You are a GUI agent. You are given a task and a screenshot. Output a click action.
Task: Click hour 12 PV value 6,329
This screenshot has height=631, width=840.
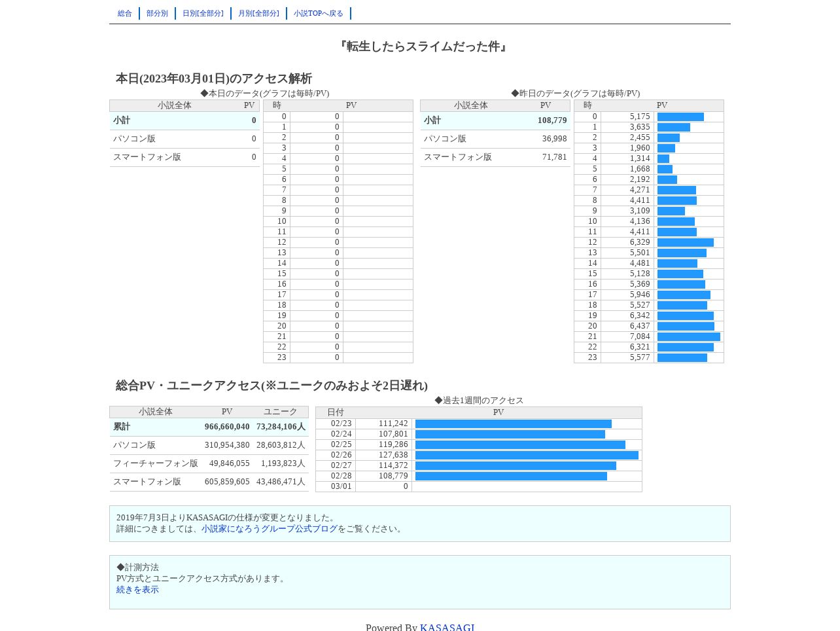click(640, 242)
